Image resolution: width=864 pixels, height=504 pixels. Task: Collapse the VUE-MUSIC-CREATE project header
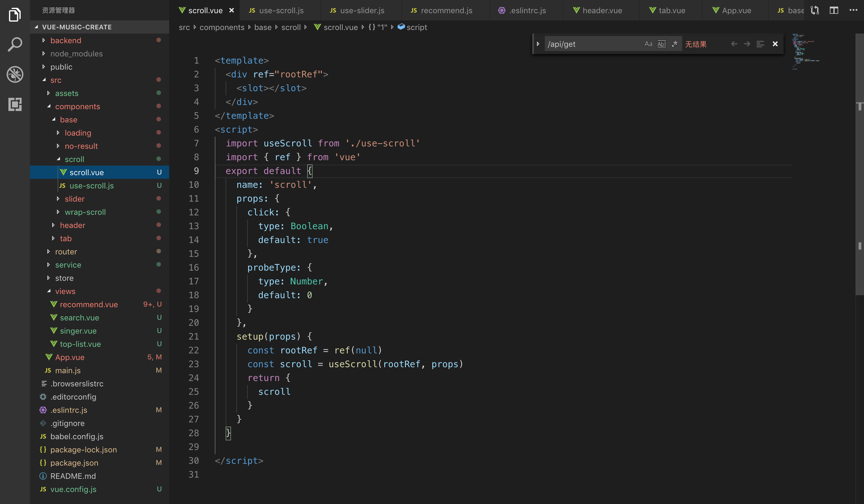pyautogui.click(x=99, y=27)
